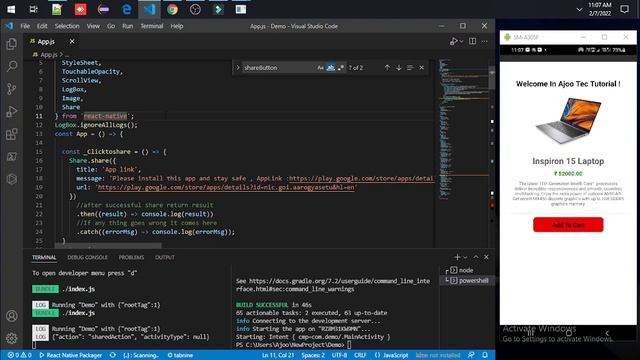Image resolution: width=640 pixels, height=360 pixels.
Task: Open Run and Debug view
Action: (x=11, y=111)
